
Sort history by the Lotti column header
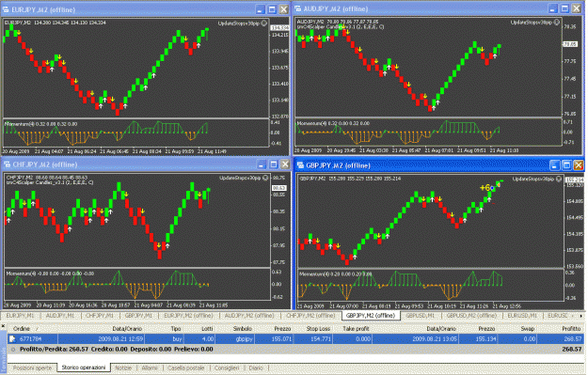[207, 329]
